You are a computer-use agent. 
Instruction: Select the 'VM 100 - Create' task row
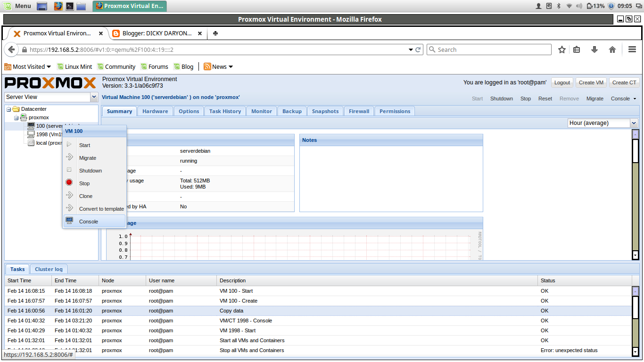[318, 301]
